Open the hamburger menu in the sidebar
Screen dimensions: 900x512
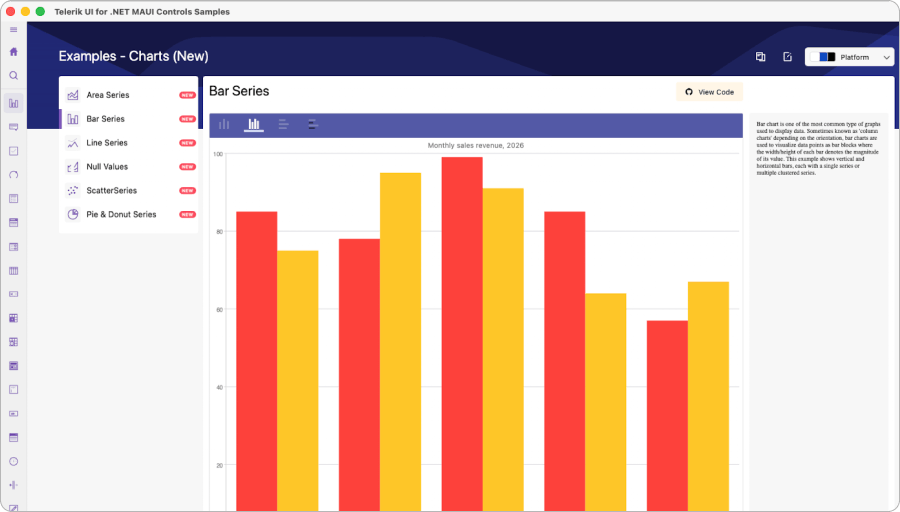pos(14,30)
